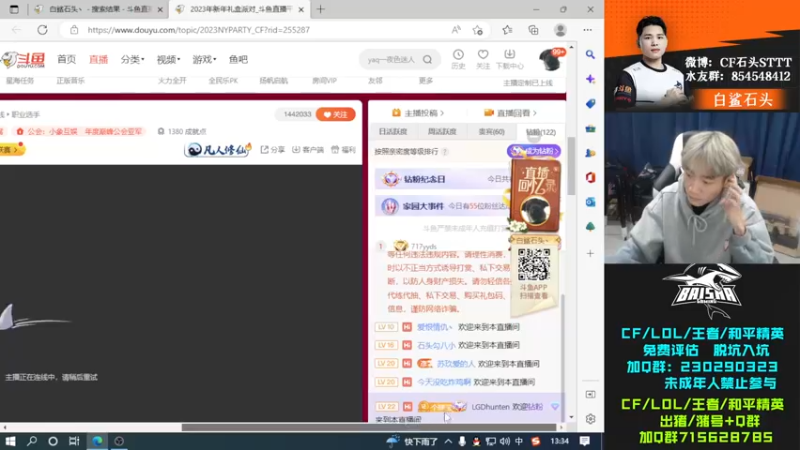Open the Edge sidebar Outlook icon
This screenshot has height=450, width=800.
click(x=590, y=202)
